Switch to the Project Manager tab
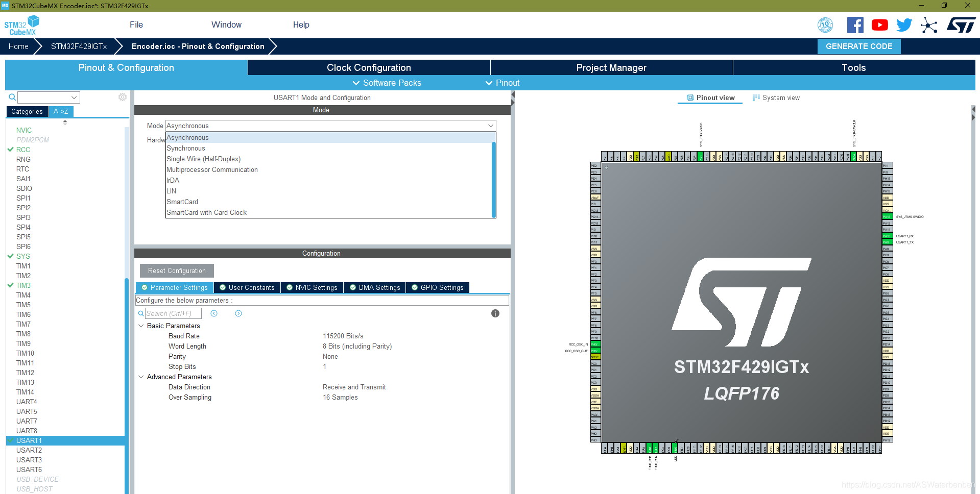Image resolution: width=980 pixels, height=494 pixels. [x=611, y=67]
